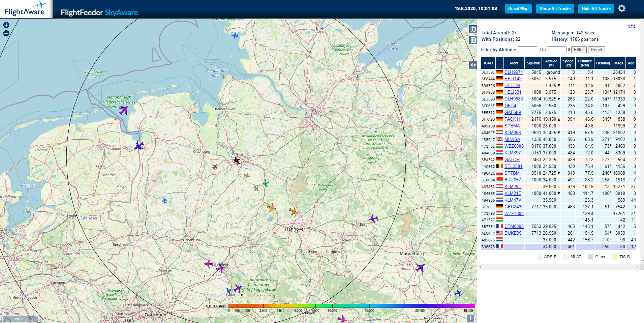The width and height of the screenshot is (644, 323).
Task: Sort aircraft list by Speed header
Action: pyautogui.click(x=568, y=63)
